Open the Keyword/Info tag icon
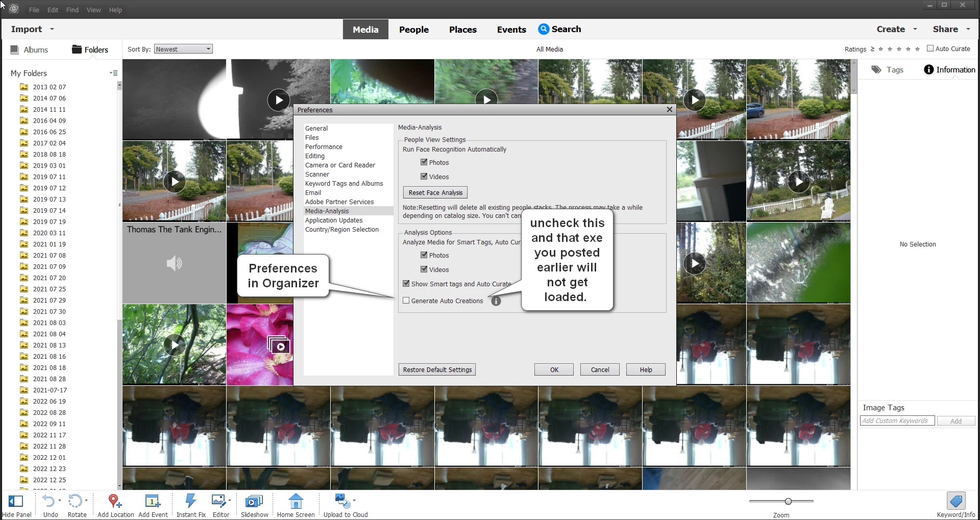Viewport: 980px width, 520px height. (x=955, y=501)
